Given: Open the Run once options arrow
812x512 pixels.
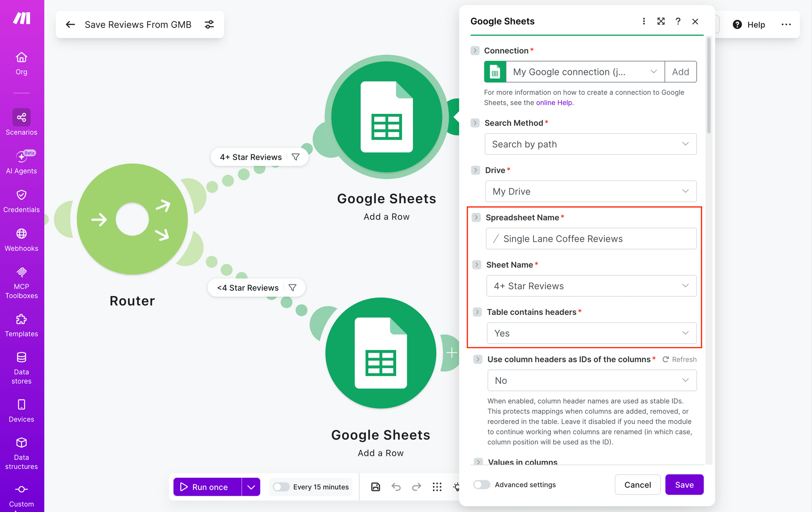Looking at the screenshot, I should click(251, 487).
